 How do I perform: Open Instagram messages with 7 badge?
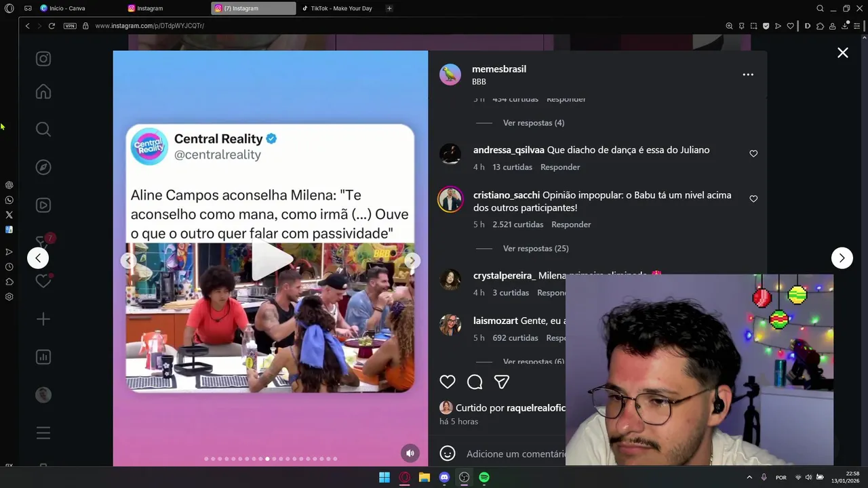click(43, 242)
